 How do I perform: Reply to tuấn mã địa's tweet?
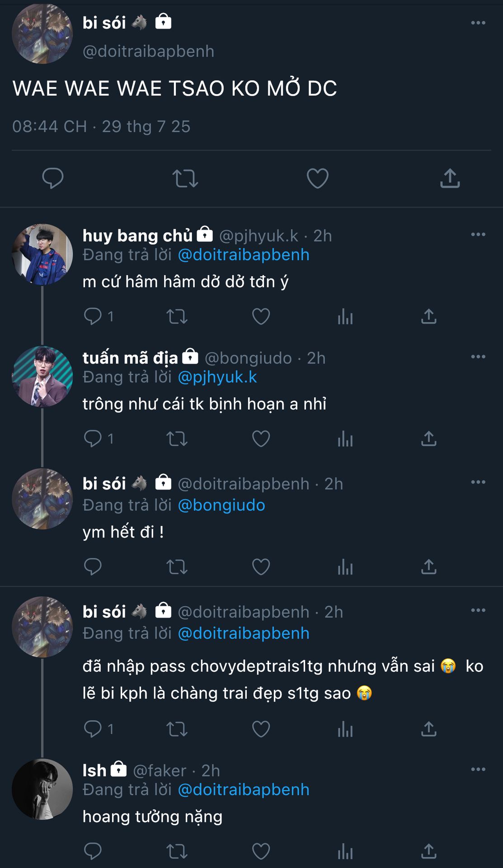pyautogui.click(x=93, y=439)
